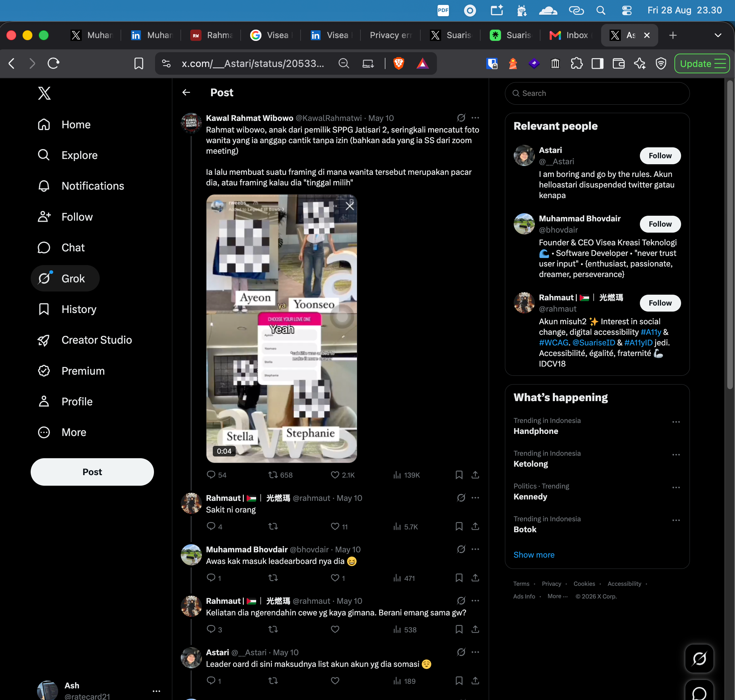
Task: Click Grok icon on Astari's reply
Action: pos(461,652)
